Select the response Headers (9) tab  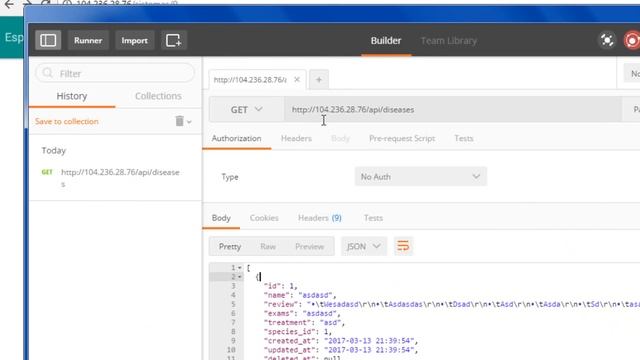pos(320,218)
